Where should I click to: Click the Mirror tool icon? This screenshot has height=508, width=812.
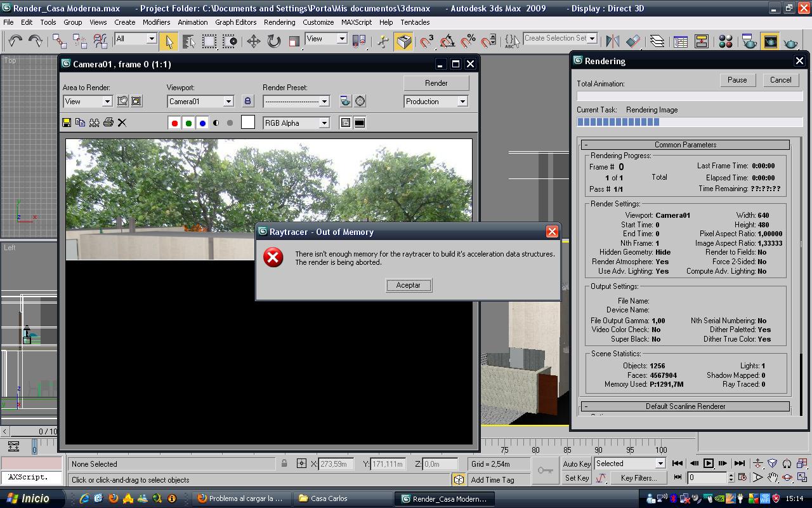click(x=612, y=41)
